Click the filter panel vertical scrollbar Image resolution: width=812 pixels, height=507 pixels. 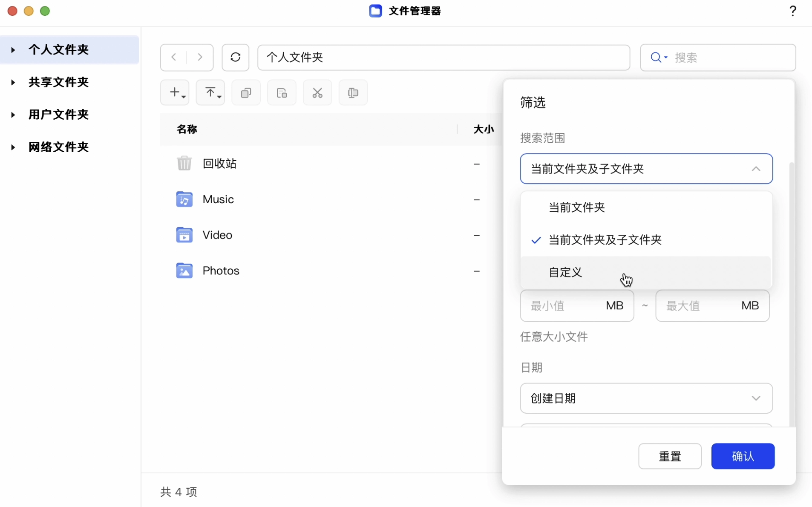coord(792,294)
